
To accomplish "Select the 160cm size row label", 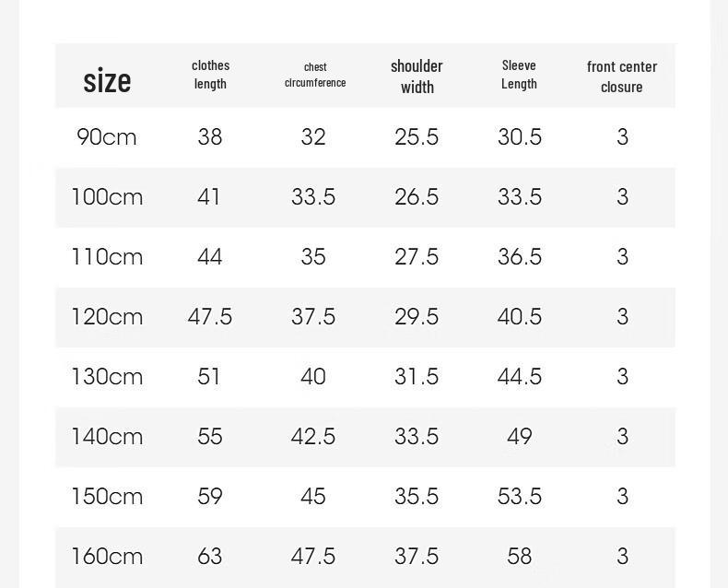I will [x=107, y=557].
